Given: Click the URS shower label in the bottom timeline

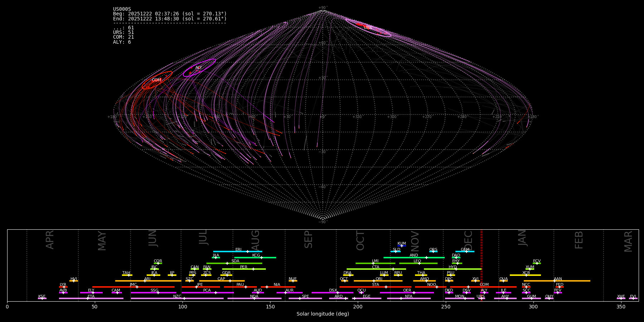Looking at the screenshot, I should pos(480,297).
